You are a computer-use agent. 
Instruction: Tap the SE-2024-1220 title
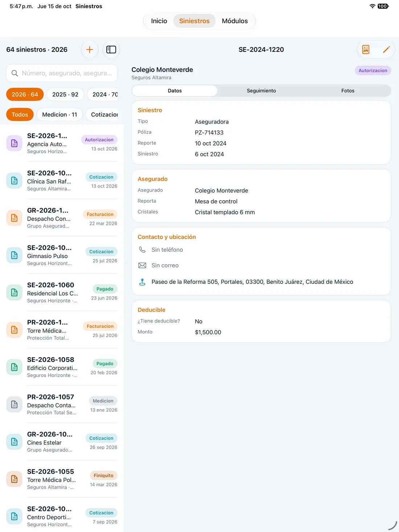click(261, 50)
